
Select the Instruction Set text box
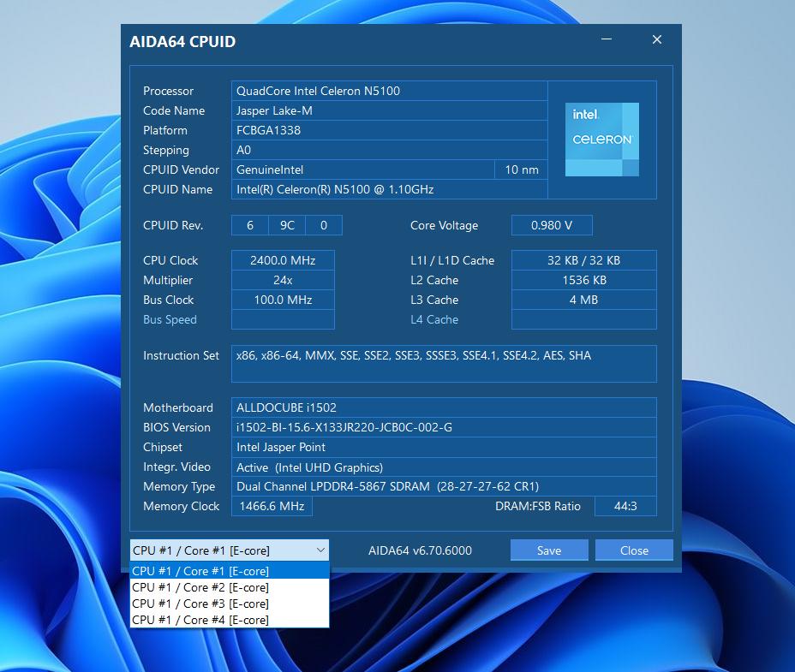pos(444,363)
